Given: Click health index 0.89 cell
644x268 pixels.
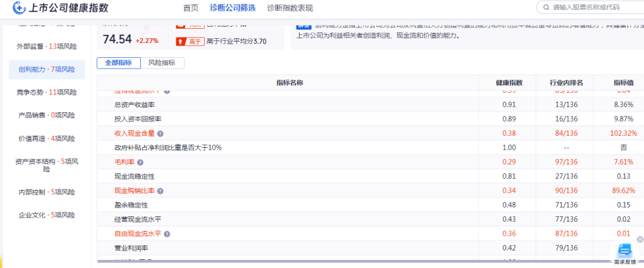Looking at the screenshot, I should point(509,119).
